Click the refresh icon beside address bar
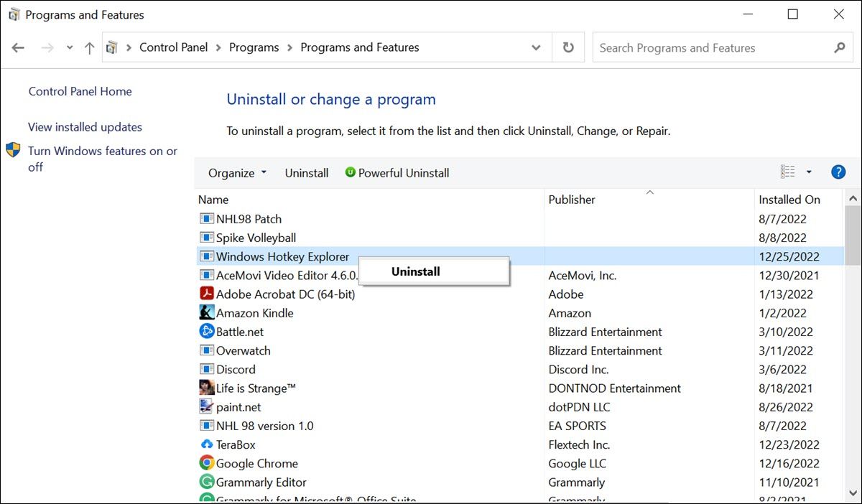Image resolution: width=862 pixels, height=504 pixels. 567,47
